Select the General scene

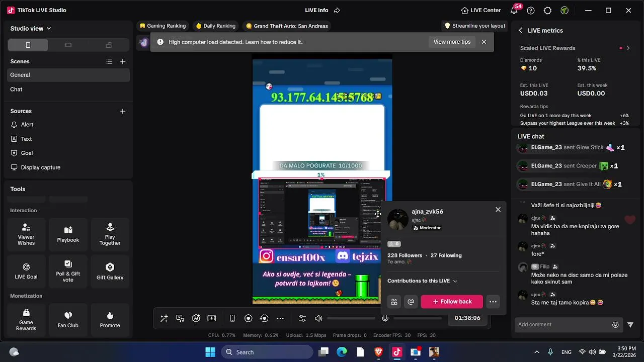coord(68,75)
